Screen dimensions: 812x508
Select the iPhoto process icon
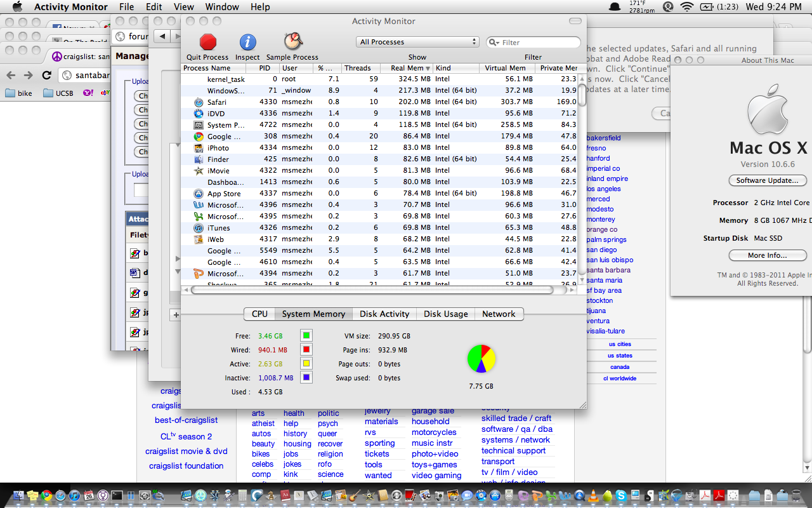click(199, 148)
